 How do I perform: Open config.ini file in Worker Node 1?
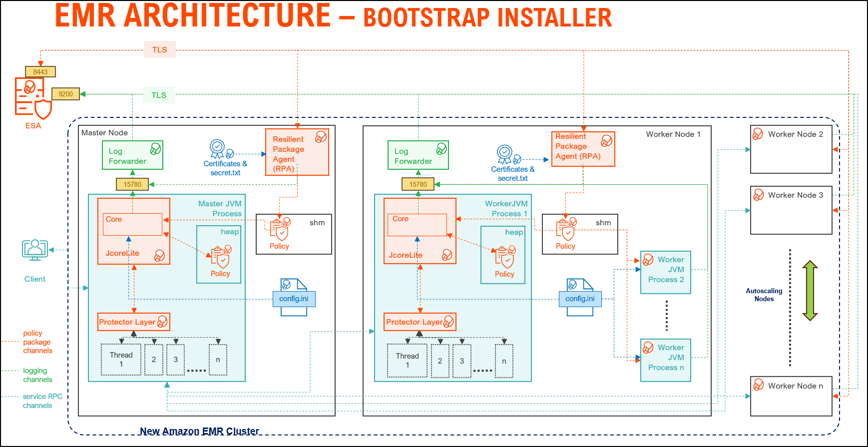pos(580,298)
